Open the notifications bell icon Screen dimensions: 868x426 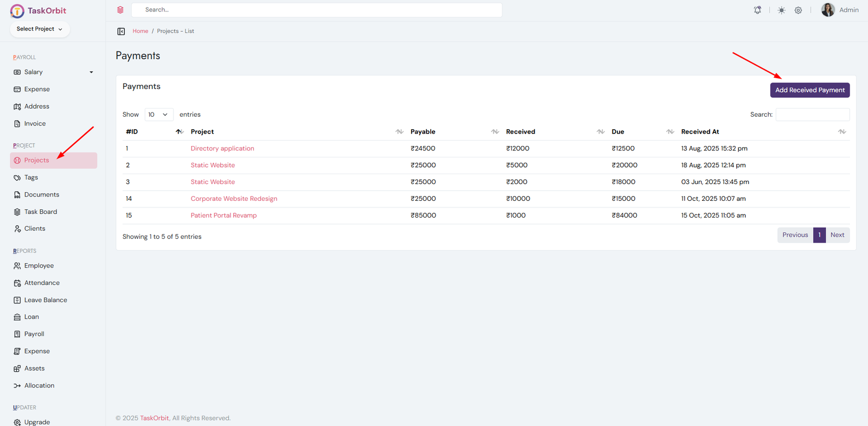757,10
